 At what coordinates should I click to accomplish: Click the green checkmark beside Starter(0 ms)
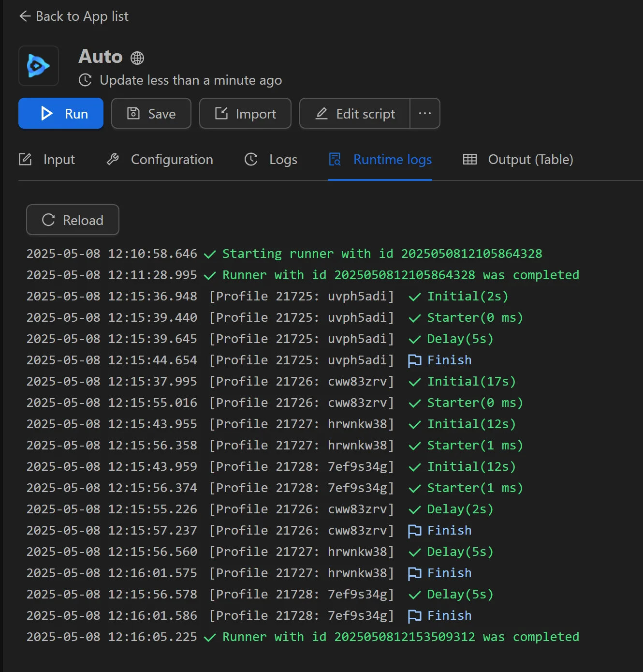414,318
